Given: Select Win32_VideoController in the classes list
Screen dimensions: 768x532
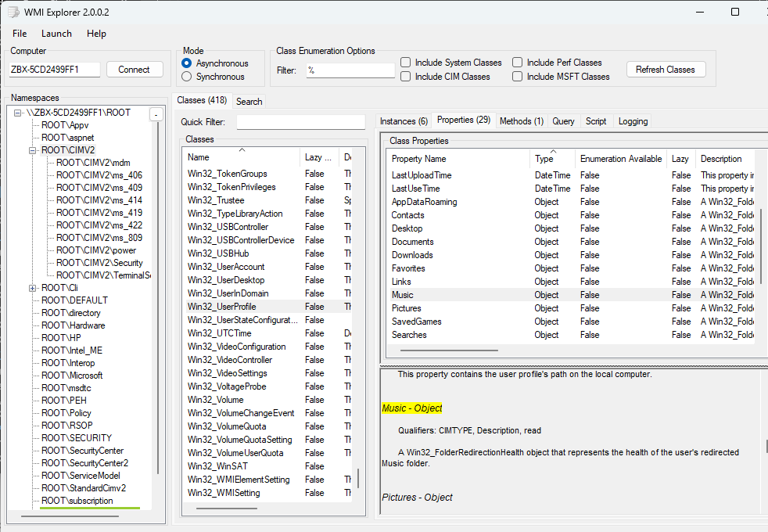Looking at the screenshot, I should click(x=230, y=360).
